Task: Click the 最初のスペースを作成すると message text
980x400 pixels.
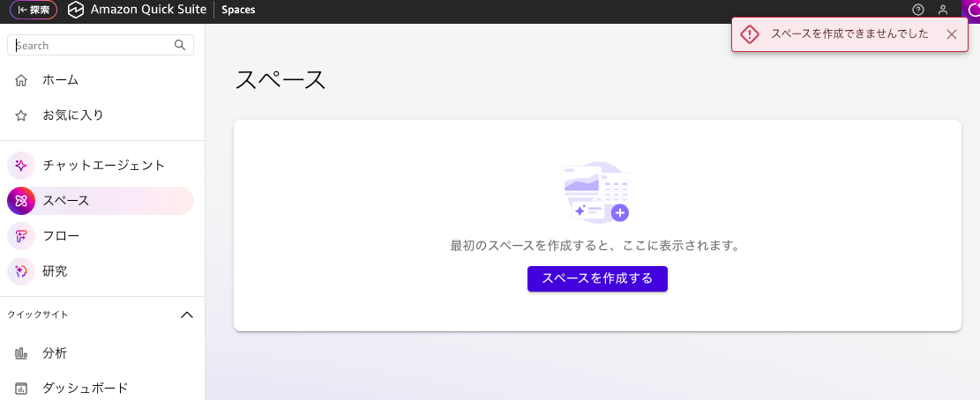Action: point(595,246)
